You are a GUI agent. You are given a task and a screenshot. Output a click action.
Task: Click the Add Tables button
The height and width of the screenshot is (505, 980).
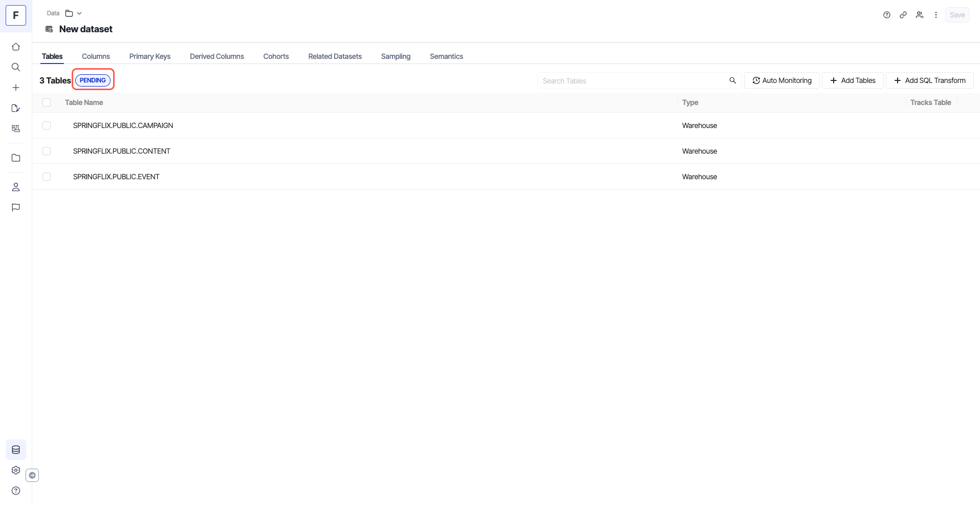(853, 80)
